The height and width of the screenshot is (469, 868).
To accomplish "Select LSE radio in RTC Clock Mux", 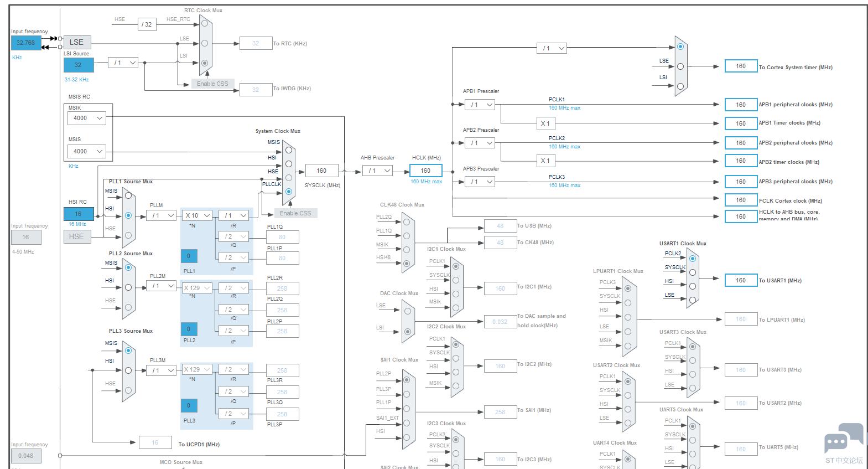I will pos(205,43).
